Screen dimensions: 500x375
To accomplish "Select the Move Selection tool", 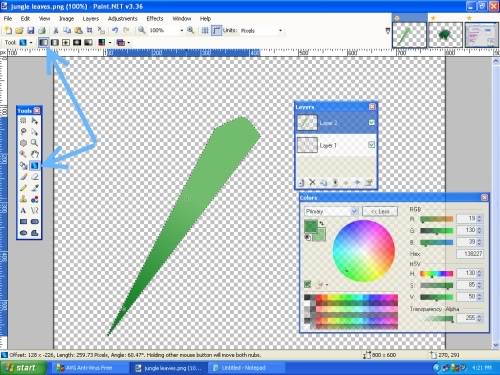I will point(35,132).
